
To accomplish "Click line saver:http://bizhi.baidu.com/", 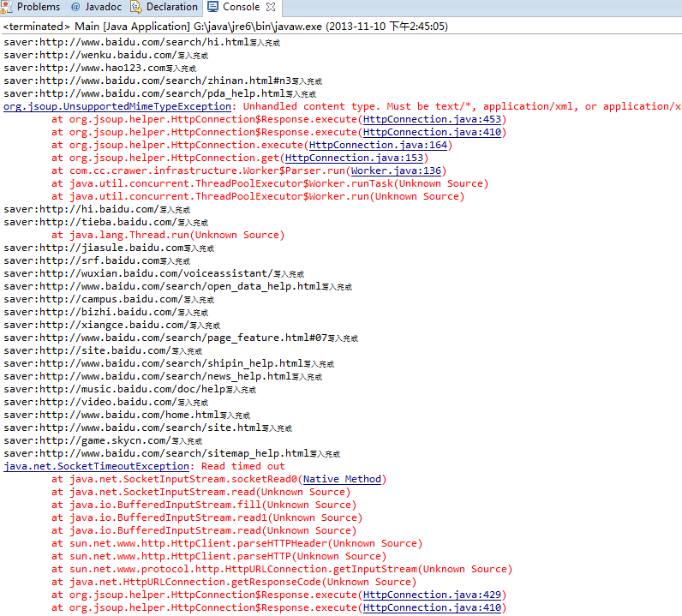I will pos(105,312).
